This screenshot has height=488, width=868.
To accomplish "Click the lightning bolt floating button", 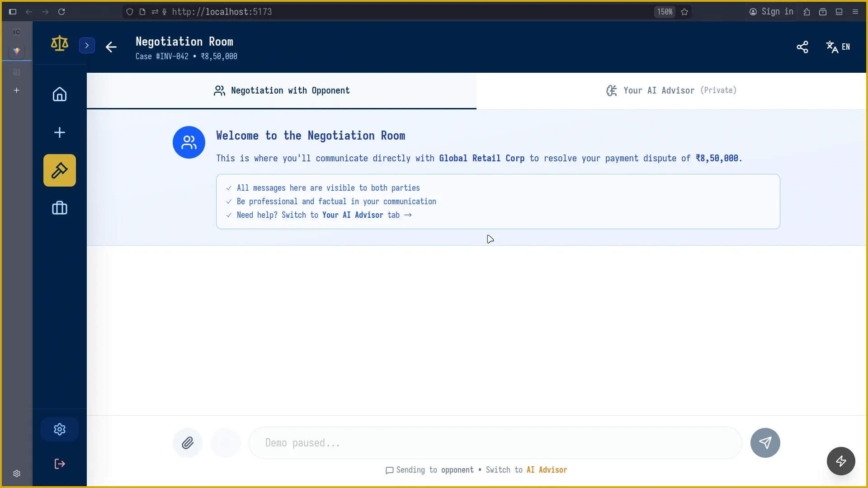I will pos(840,461).
